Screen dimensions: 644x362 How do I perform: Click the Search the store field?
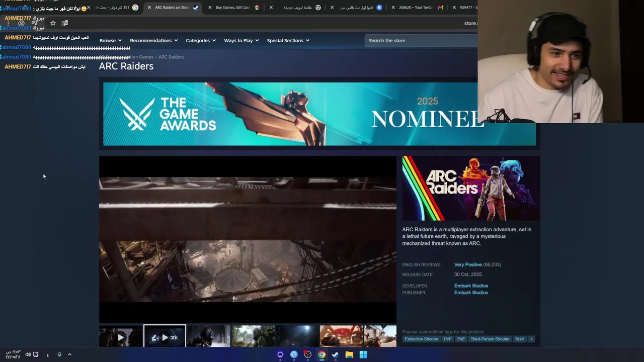421,40
